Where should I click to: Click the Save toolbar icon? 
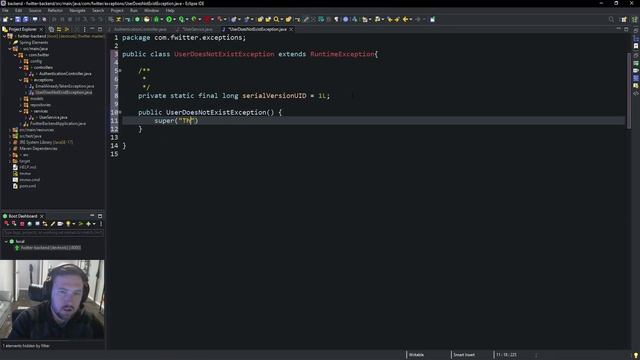[x=18, y=19]
